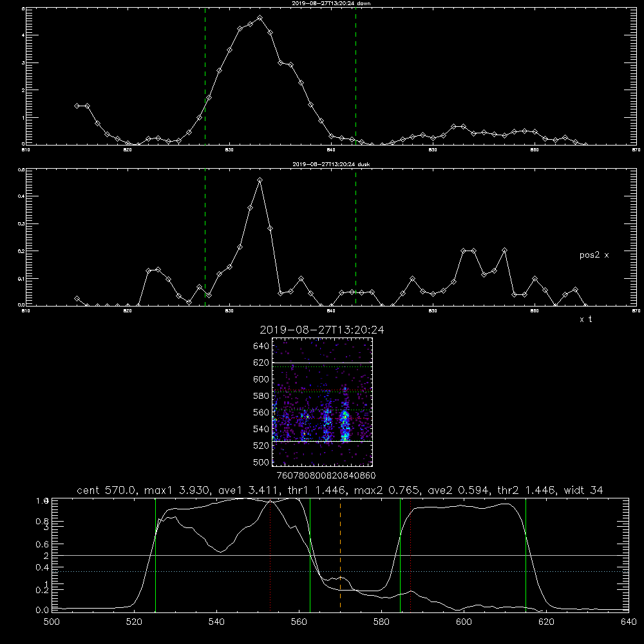Click the green vertical line at 615 in bottom plot

point(526,554)
